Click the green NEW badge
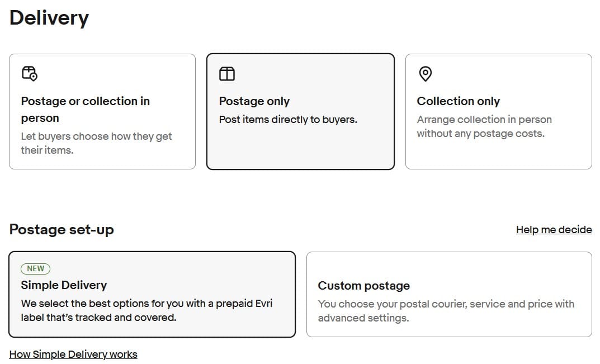 point(36,269)
